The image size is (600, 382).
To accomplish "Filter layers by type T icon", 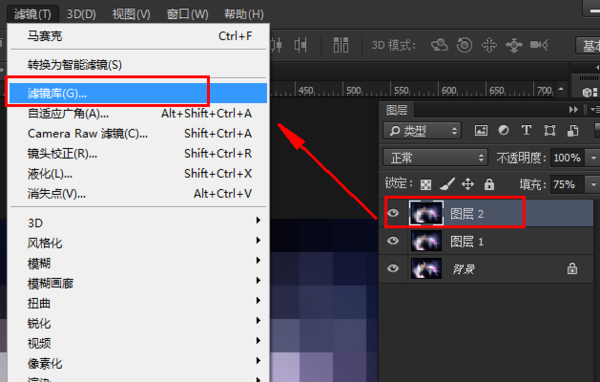I will [x=527, y=131].
